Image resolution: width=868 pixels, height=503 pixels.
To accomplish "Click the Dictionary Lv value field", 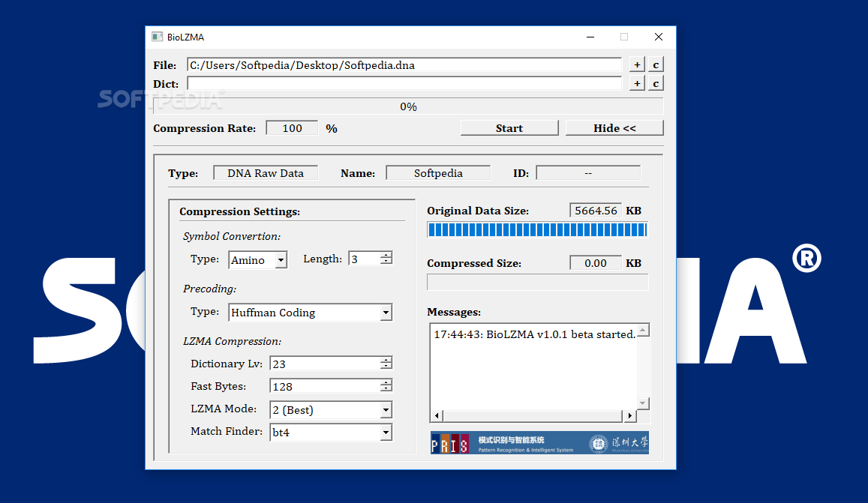I will tap(326, 364).
